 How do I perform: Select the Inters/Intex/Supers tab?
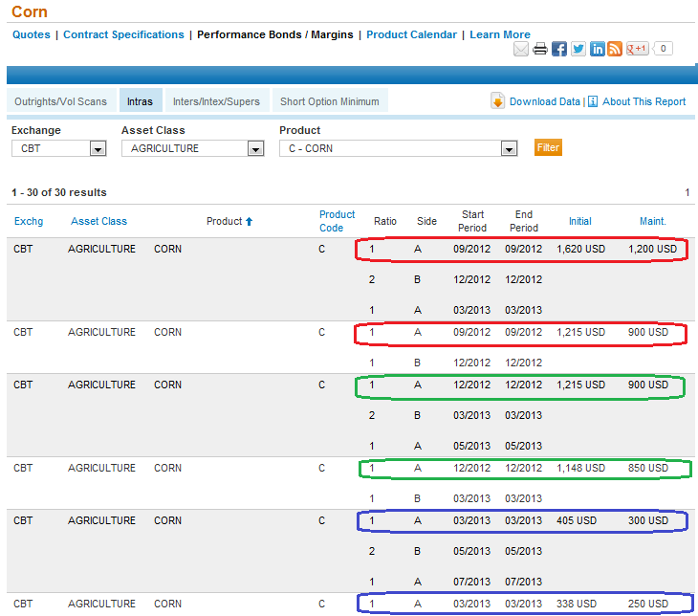[x=216, y=101]
